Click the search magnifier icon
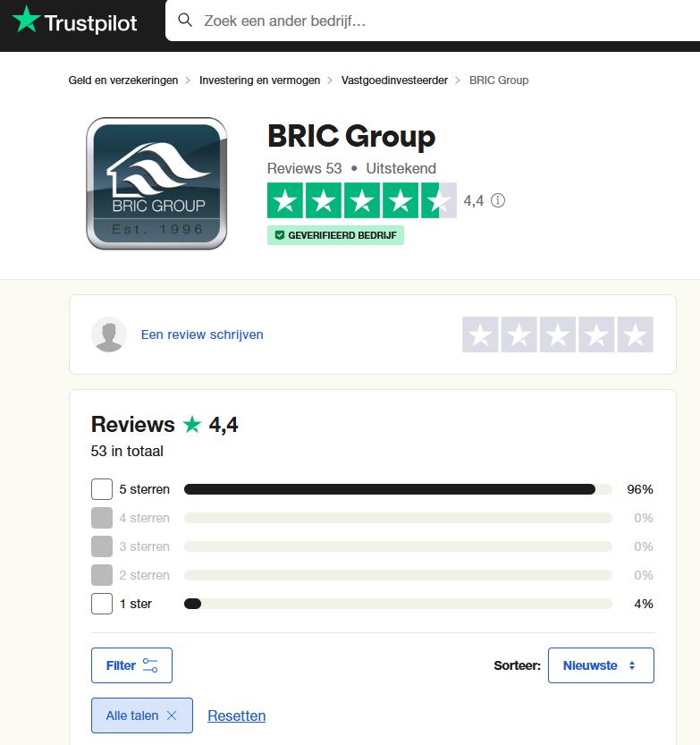 (185, 20)
